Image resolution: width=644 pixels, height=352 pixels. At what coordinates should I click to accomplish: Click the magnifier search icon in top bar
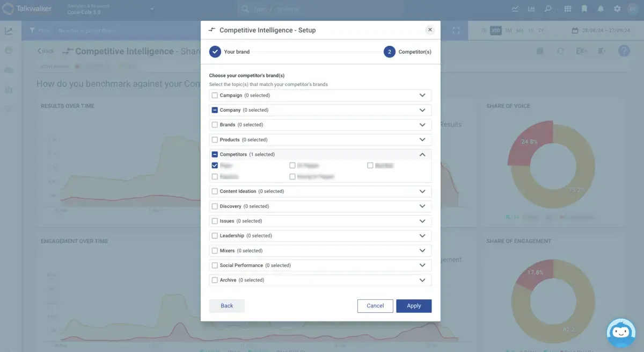(x=548, y=9)
